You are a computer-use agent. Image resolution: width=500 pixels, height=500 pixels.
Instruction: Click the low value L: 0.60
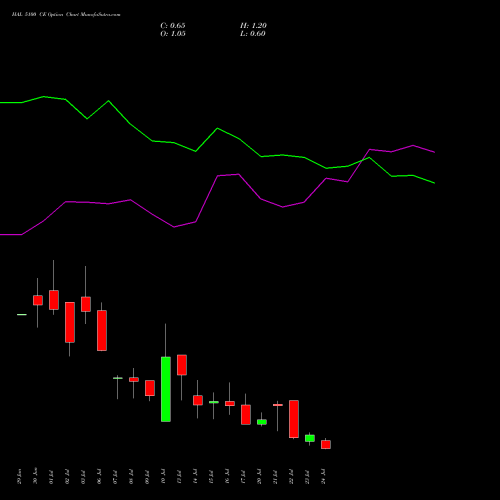253,34
